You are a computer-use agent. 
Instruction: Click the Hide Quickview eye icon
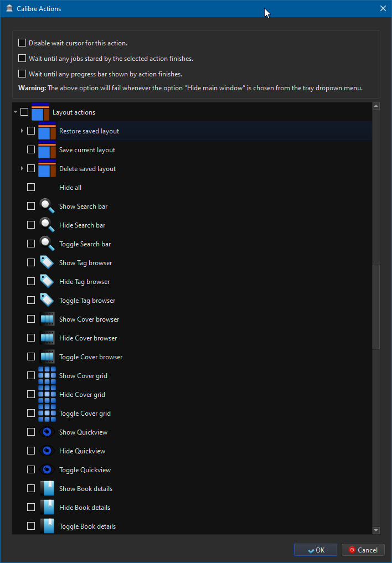click(47, 451)
